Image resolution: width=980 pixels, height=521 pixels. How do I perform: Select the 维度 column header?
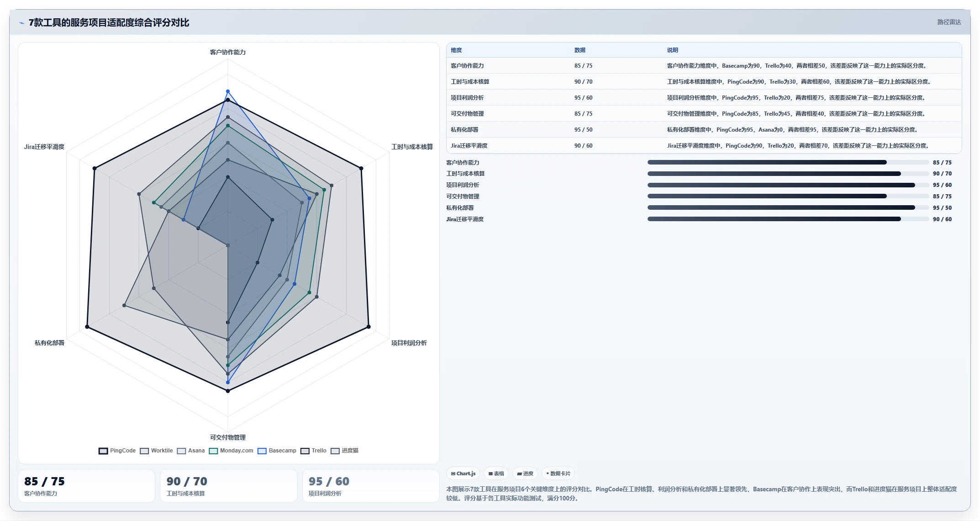(x=456, y=50)
